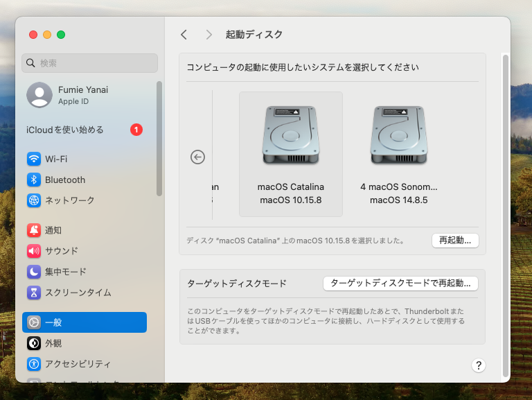The image size is (532, 400).
Task: Select the ネットワーク globe icon
Action: pyautogui.click(x=34, y=200)
